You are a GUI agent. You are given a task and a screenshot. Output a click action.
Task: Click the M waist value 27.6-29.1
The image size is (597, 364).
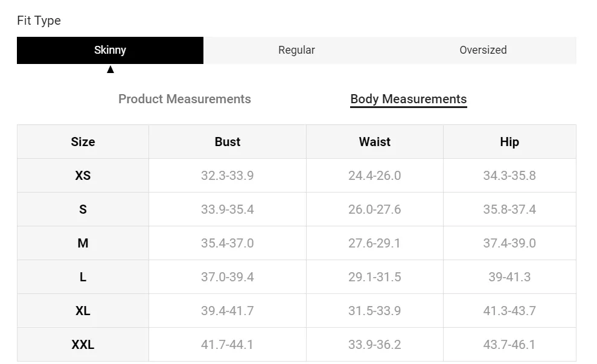tap(375, 243)
